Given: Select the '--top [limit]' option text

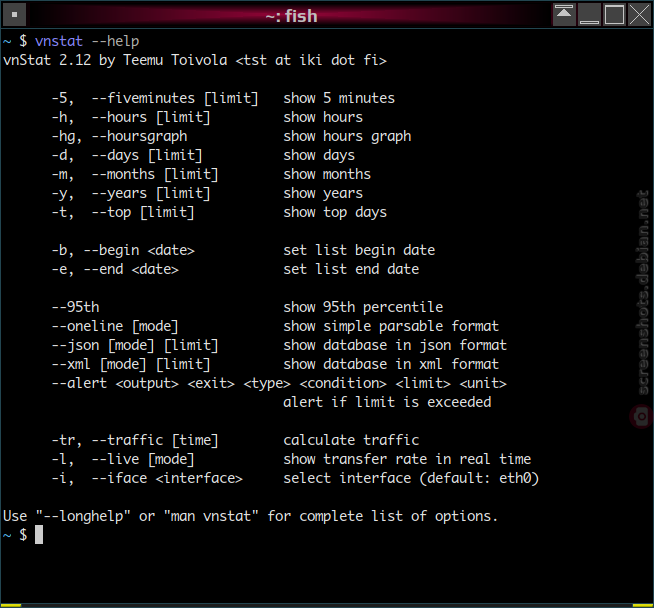Looking at the screenshot, I should 143,213.
